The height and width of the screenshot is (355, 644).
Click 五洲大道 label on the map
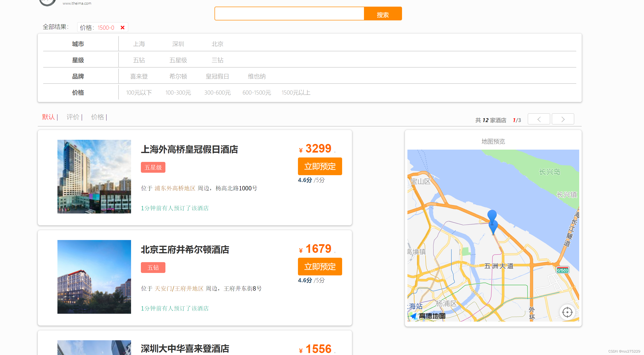499,266
